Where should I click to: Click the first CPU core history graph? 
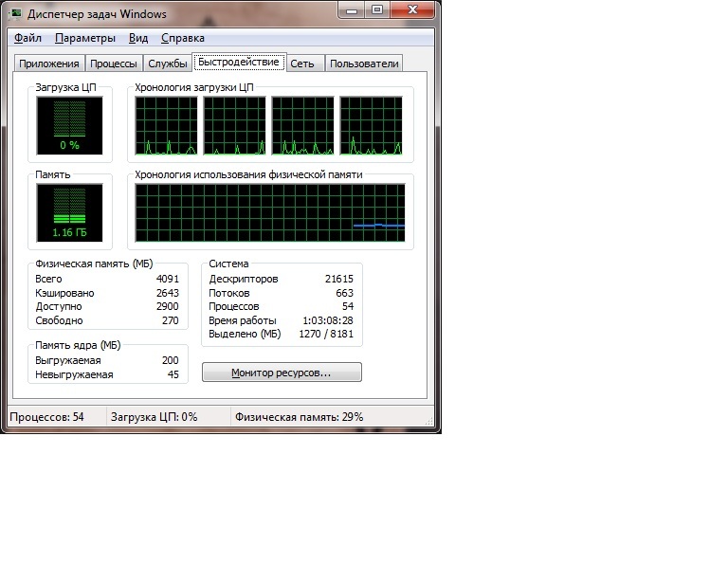pyautogui.click(x=166, y=126)
